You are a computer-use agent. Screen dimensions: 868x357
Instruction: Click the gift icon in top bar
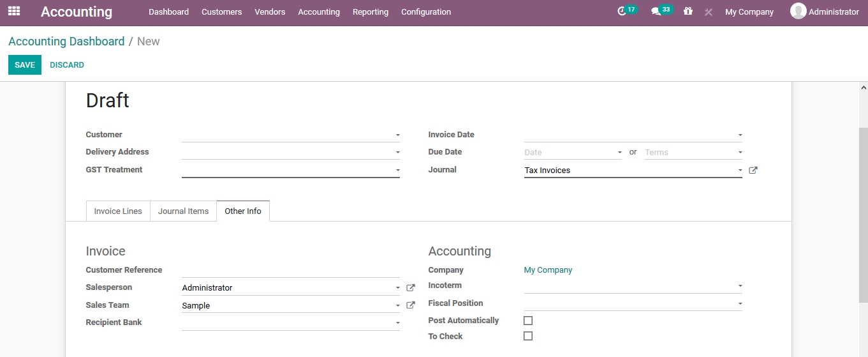pos(688,11)
